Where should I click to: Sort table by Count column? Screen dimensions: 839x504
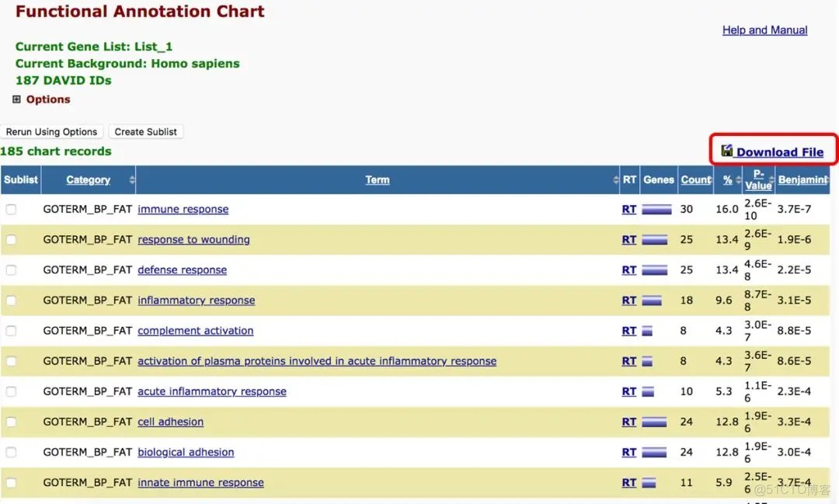pos(695,179)
